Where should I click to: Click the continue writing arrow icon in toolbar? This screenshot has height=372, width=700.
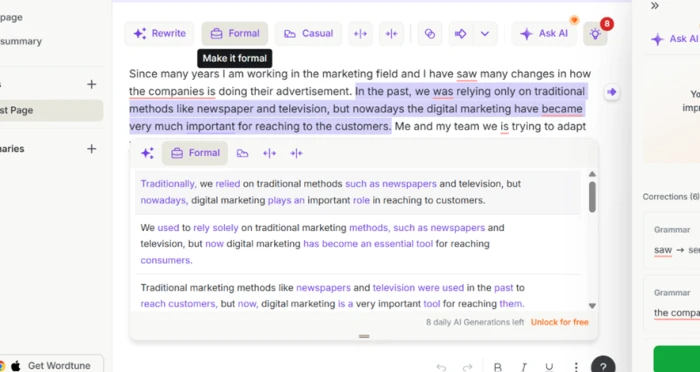(x=460, y=33)
